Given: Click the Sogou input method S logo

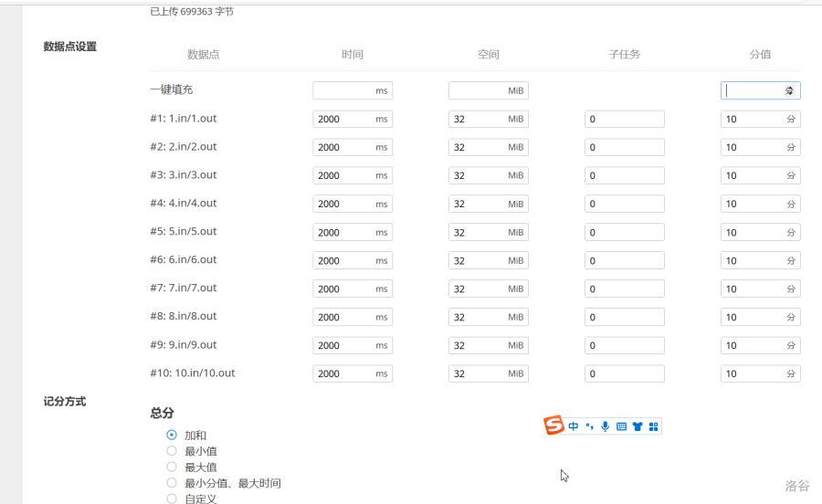Looking at the screenshot, I should (553, 425).
